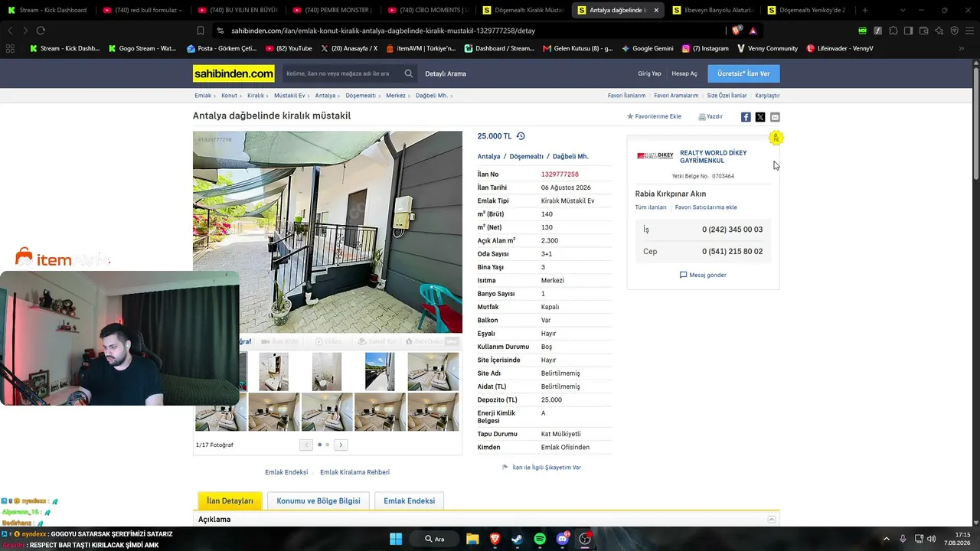Open the Brave Wallet icon
The width and height of the screenshot is (980, 551).
[x=923, y=31]
